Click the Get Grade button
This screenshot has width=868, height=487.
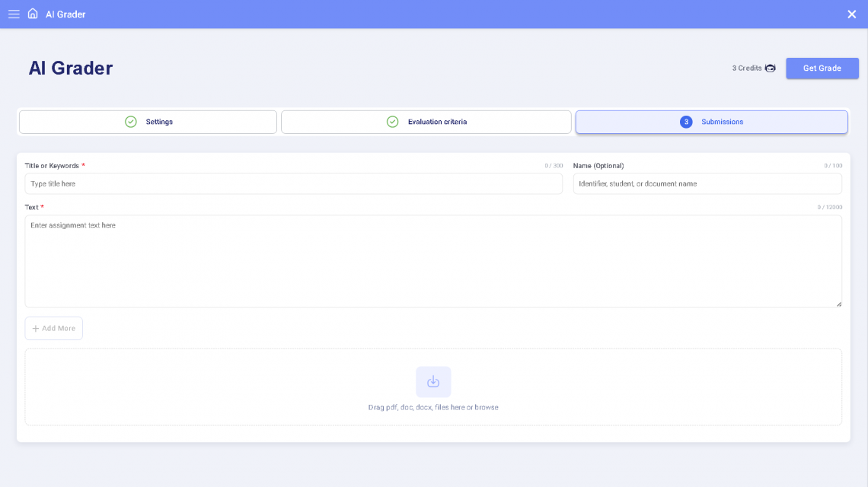822,68
